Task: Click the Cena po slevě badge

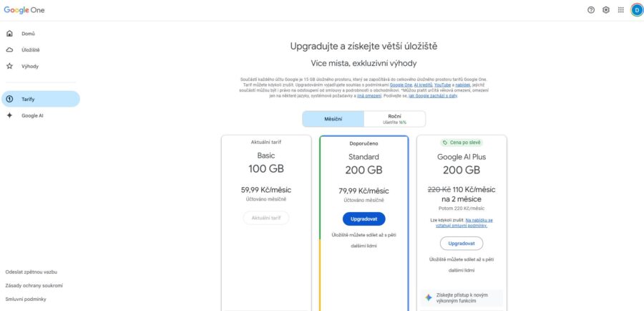Action: click(x=462, y=143)
